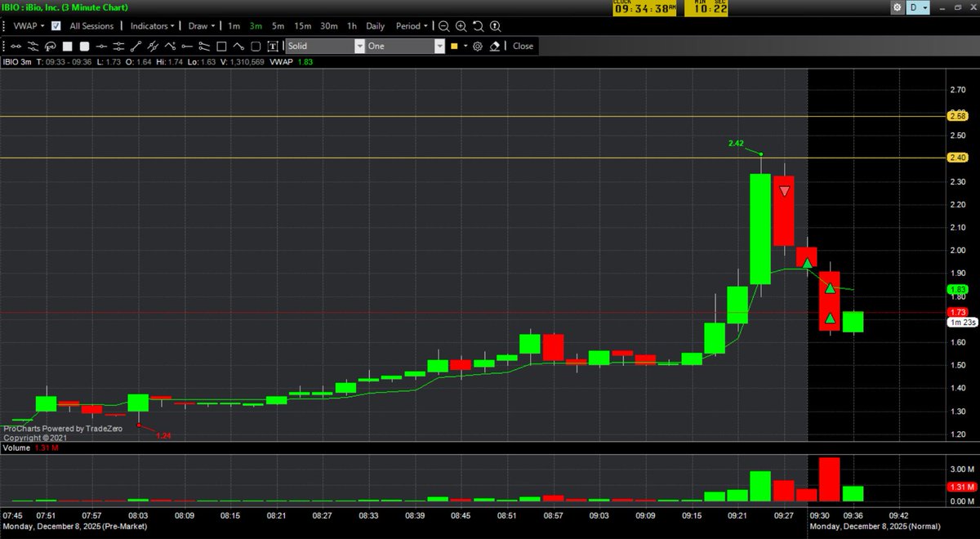Open the Indicators dropdown
Screen dimensions: 980x539
point(154,26)
